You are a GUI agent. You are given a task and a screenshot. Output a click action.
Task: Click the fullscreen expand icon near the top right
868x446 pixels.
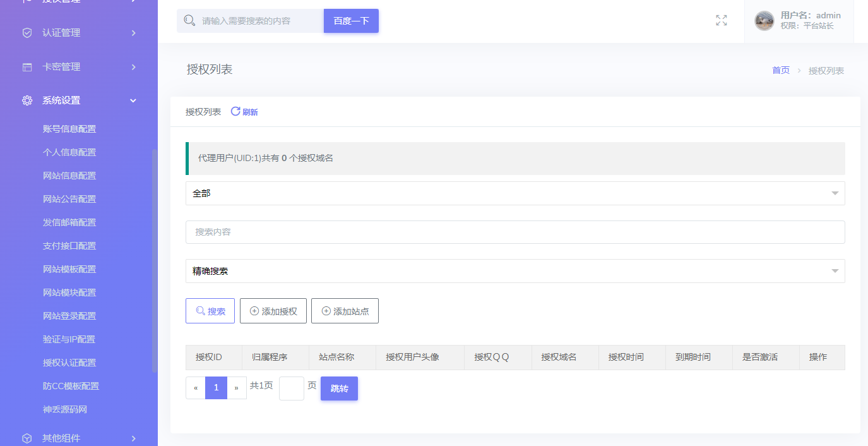[721, 20]
